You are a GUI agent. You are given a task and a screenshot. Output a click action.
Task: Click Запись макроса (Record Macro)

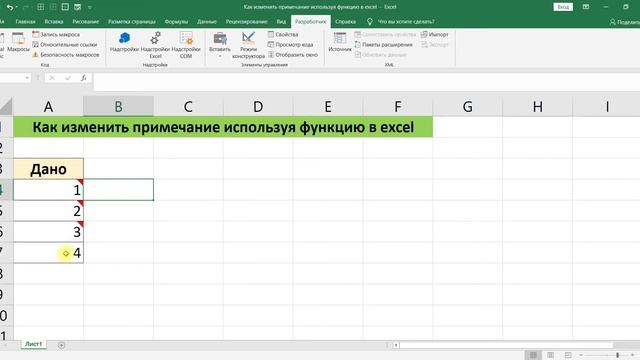(56, 35)
